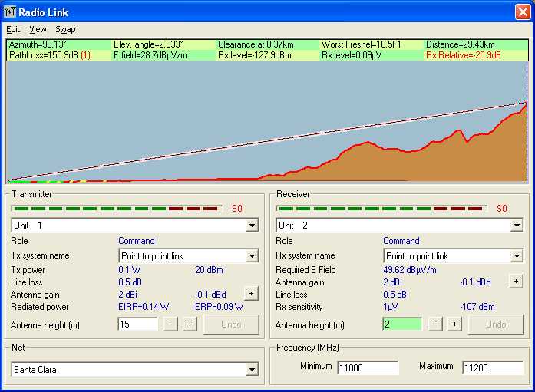This screenshot has width=535, height=392.
Task: Decrease the transmitter antenna height
Action: [x=170, y=324]
